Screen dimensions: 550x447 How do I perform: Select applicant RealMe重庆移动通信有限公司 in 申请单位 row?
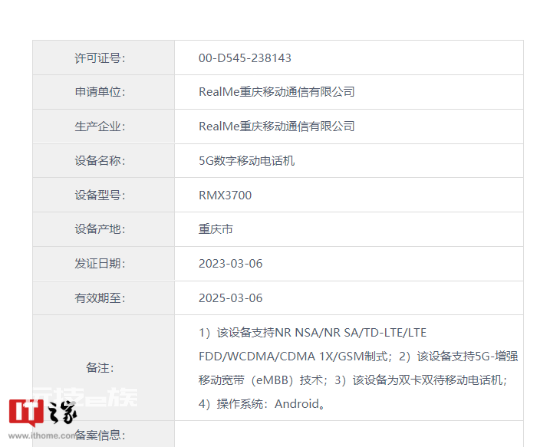[277, 92]
